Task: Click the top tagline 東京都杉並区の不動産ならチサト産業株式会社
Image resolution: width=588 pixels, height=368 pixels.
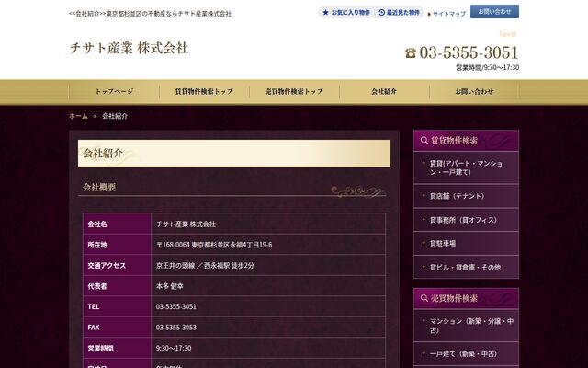Action: pos(169,14)
